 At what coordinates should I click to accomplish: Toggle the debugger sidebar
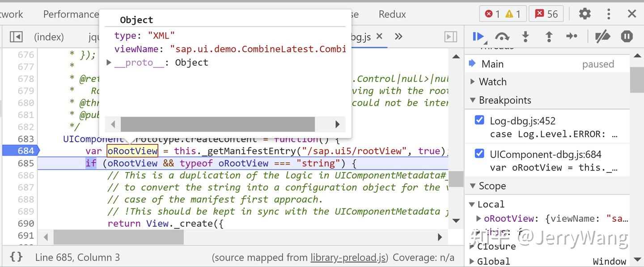pyautogui.click(x=451, y=37)
